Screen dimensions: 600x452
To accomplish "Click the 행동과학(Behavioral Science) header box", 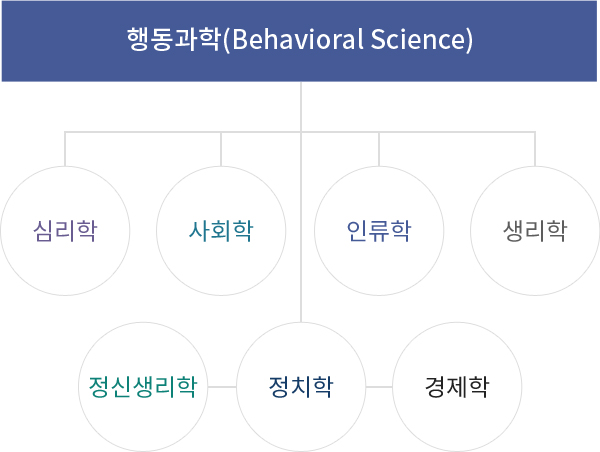I will [299, 41].
